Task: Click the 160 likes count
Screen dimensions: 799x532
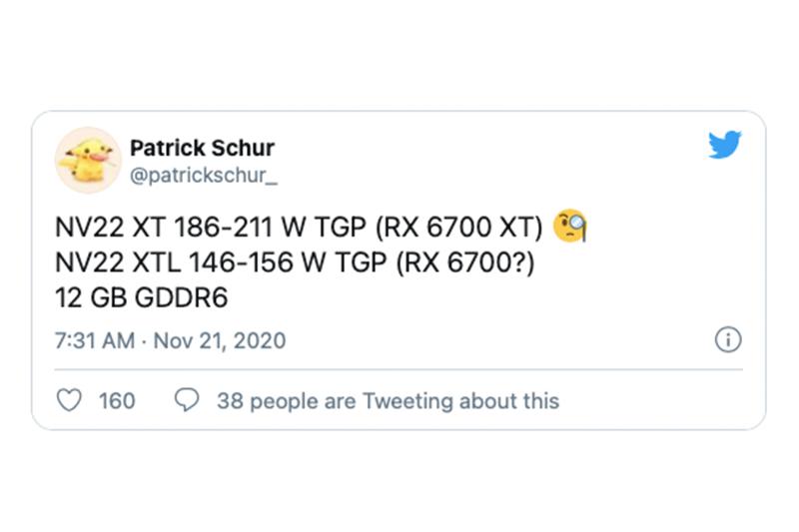Action: click(117, 401)
